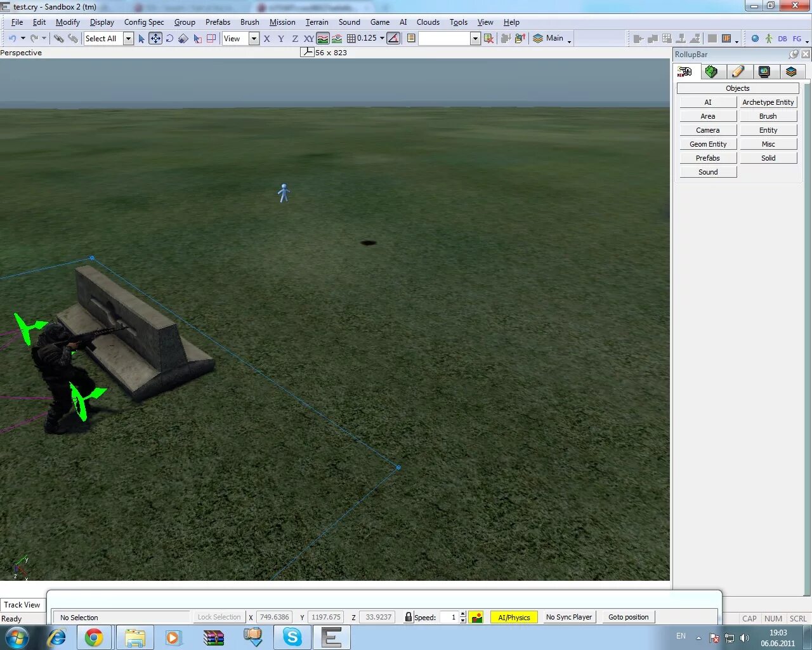This screenshot has width=812, height=650.
Task: Click the Area object button
Action: [708, 116]
